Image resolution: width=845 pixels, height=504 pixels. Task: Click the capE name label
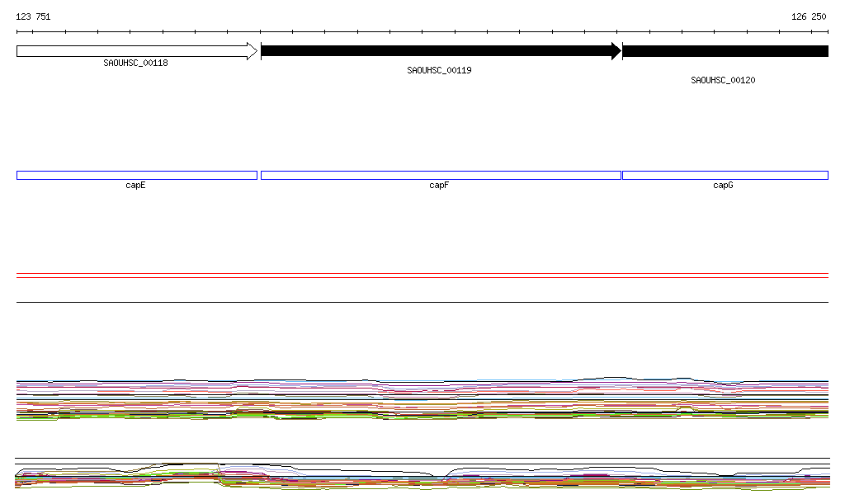[135, 186]
